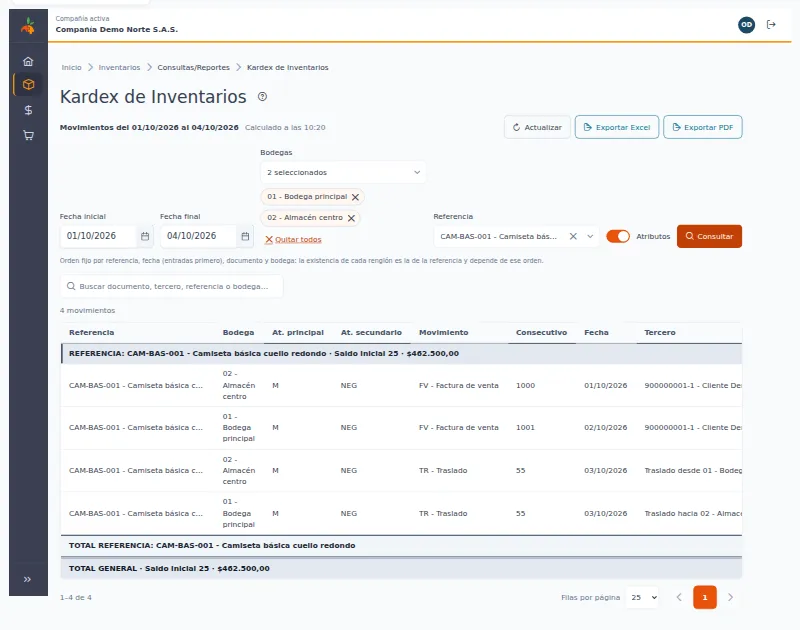Open the Bodegas dropdown

(343, 172)
